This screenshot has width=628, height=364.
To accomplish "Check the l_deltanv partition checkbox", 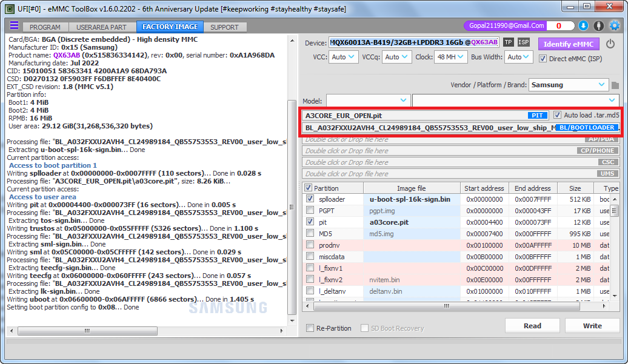I will pos(310,291).
